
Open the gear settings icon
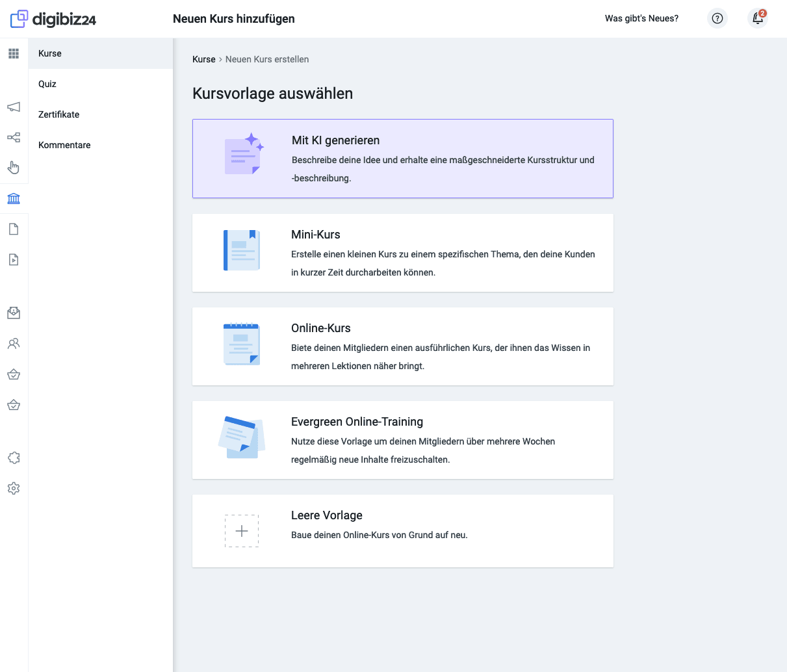click(14, 488)
